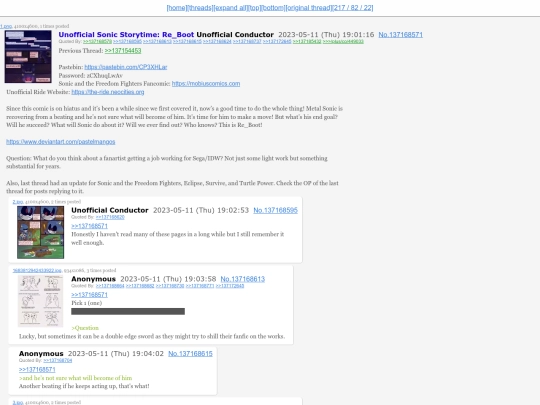Open the colorful Metal Sonic comic thumbnail
The width and height of the screenshot is (540, 405).
(41, 232)
